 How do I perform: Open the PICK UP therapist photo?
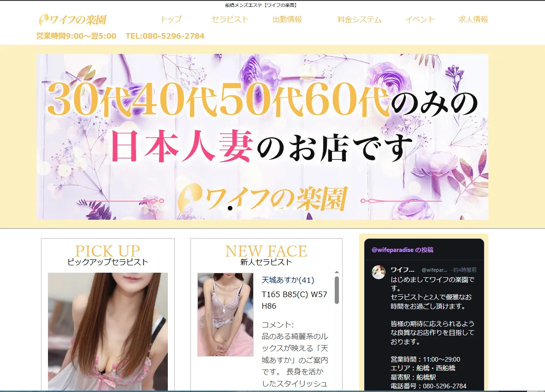pos(108,332)
